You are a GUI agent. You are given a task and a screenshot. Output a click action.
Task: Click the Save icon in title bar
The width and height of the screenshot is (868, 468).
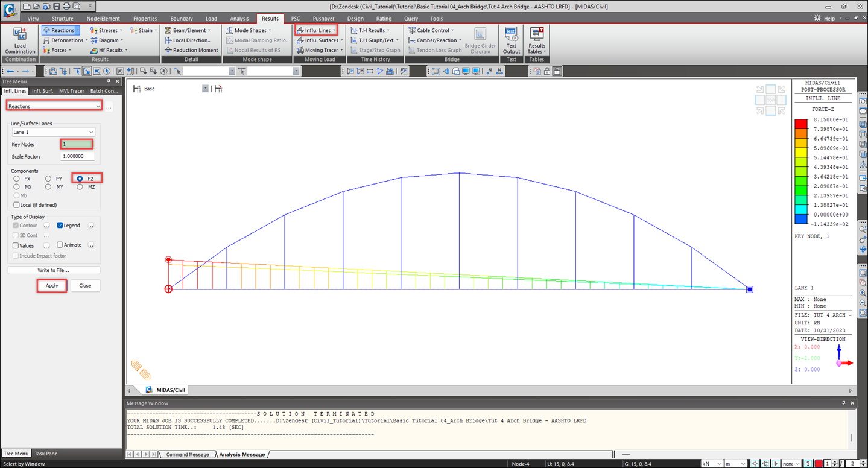56,6
